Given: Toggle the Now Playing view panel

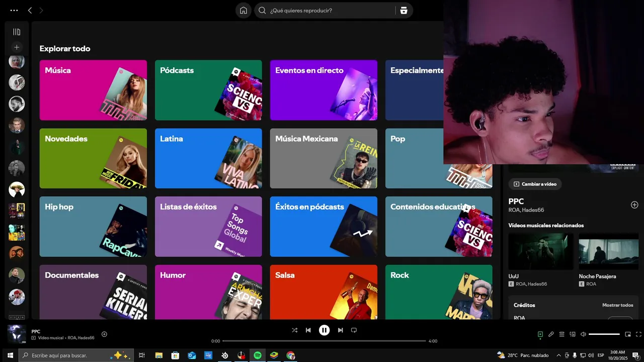Looking at the screenshot, I should click(x=540, y=334).
